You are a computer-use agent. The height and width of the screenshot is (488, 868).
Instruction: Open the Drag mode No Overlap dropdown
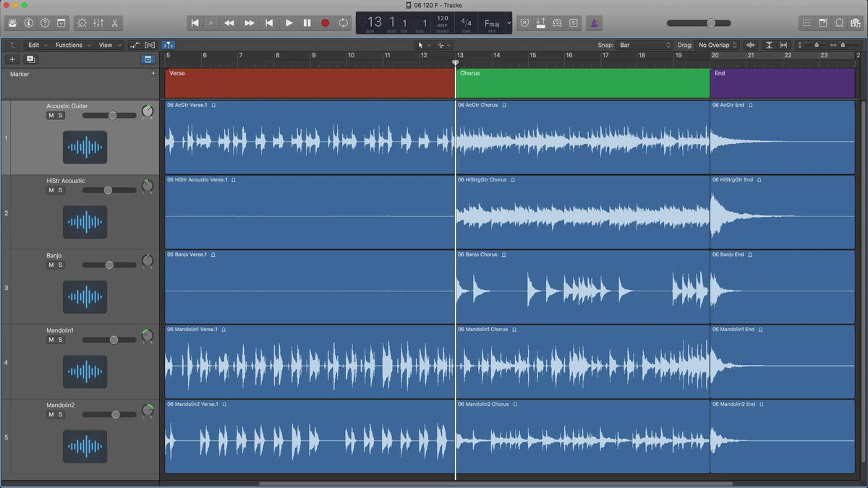718,45
